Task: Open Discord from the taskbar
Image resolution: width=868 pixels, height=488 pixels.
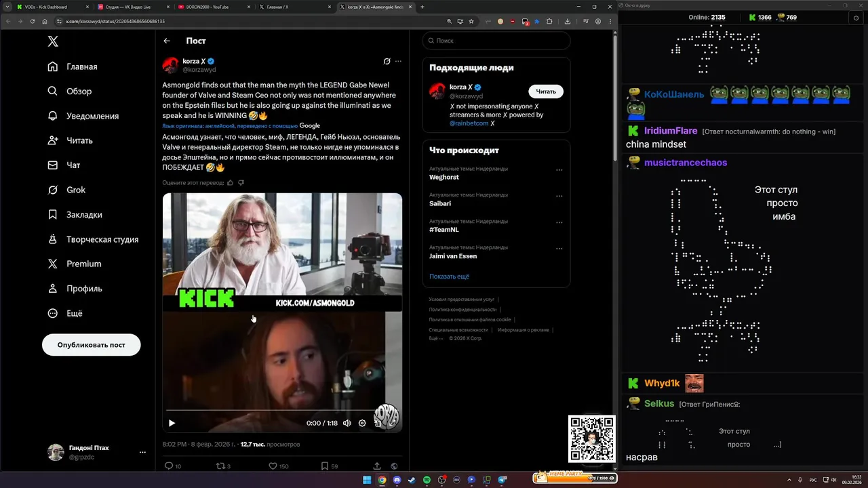Action: [x=397, y=480]
